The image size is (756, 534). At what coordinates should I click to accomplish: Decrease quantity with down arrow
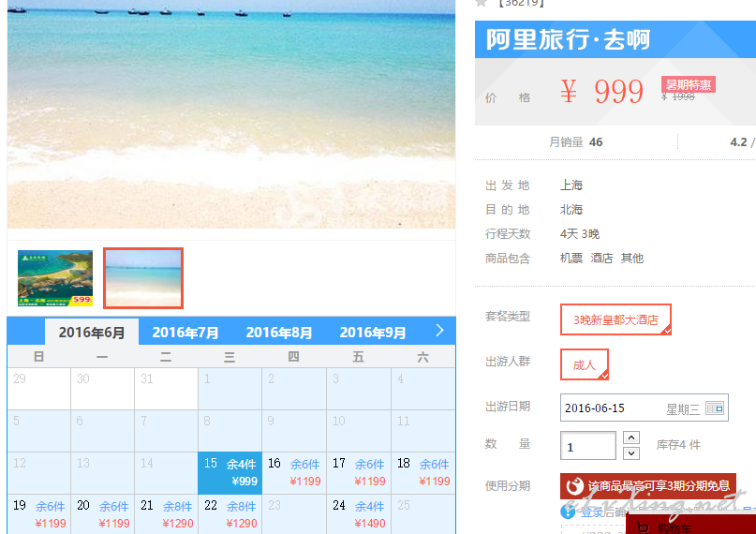631,453
